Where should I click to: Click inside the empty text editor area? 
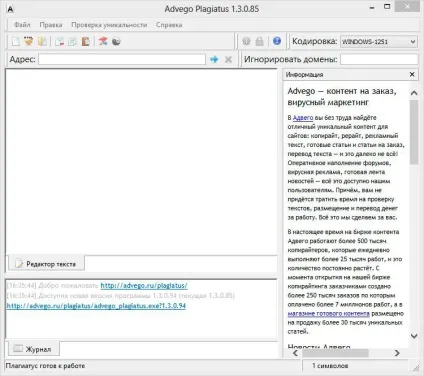coord(141,162)
